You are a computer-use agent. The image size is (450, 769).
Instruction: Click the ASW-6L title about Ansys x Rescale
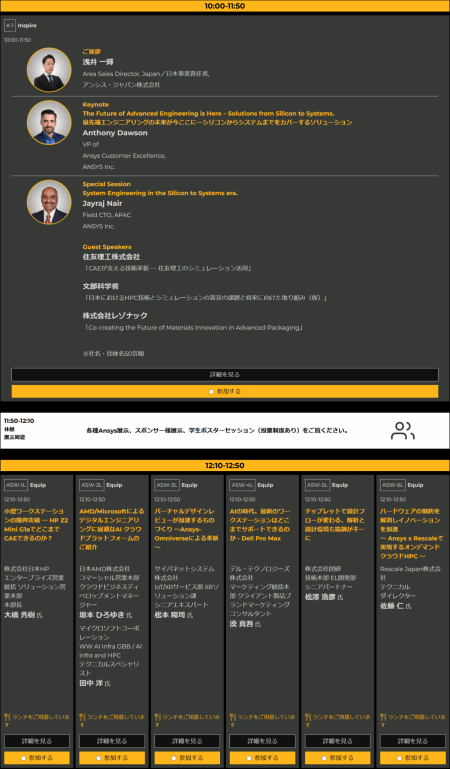coord(412,534)
